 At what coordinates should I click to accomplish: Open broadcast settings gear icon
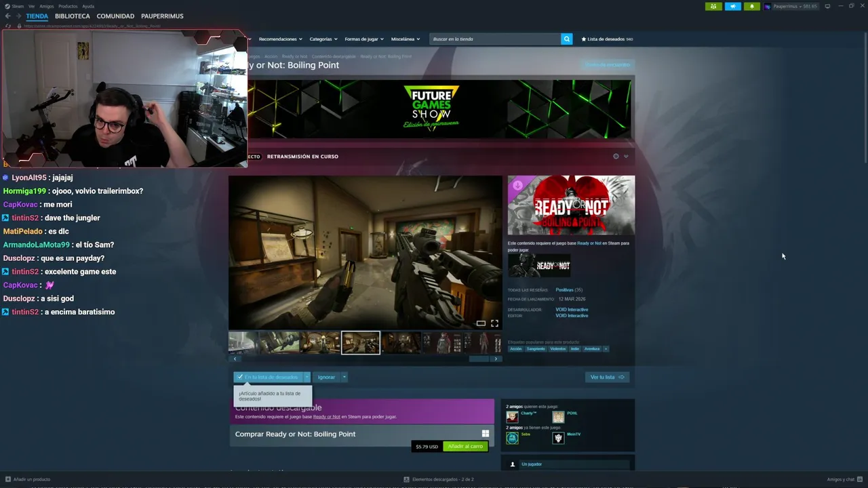point(616,157)
